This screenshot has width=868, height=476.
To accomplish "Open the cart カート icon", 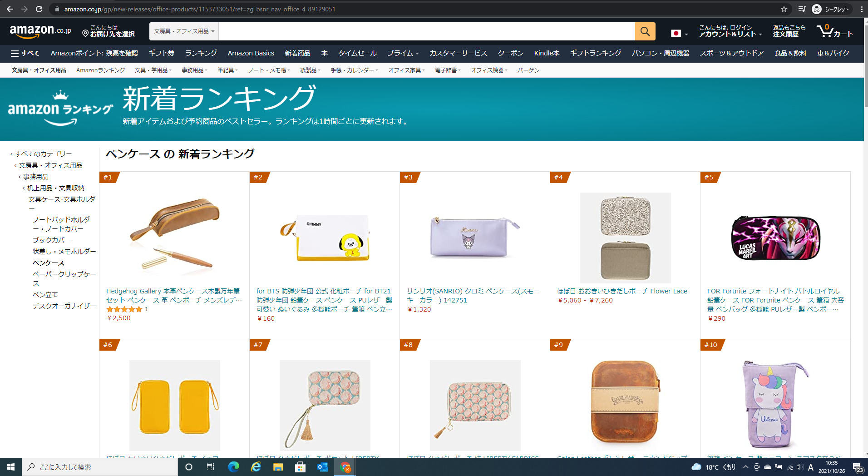I will click(x=835, y=31).
